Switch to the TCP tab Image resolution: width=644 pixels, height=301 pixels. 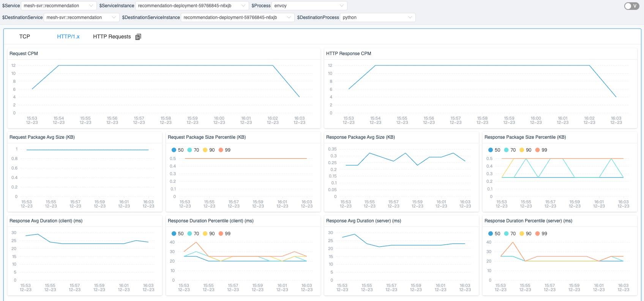click(25, 36)
